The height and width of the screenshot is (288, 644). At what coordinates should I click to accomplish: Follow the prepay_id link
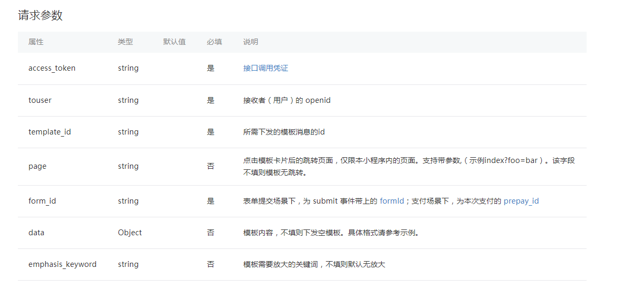pyautogui.click(x=521, y=201)
